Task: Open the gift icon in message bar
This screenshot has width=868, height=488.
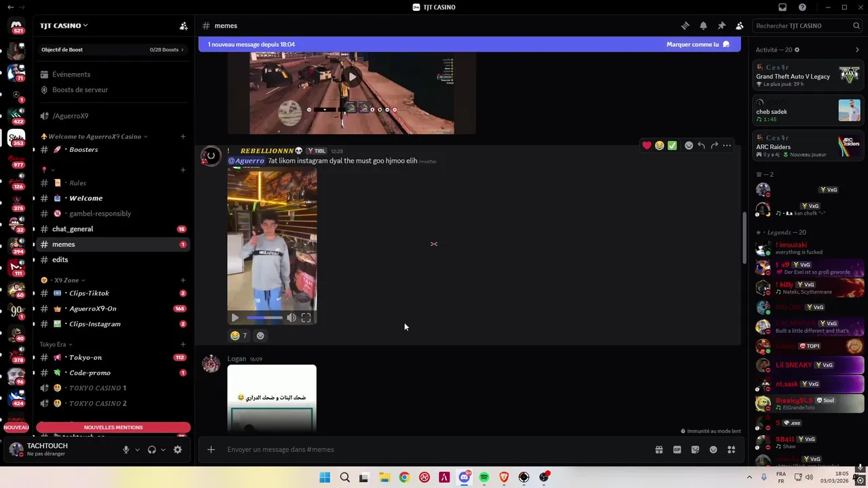Action: click(658, 449)
